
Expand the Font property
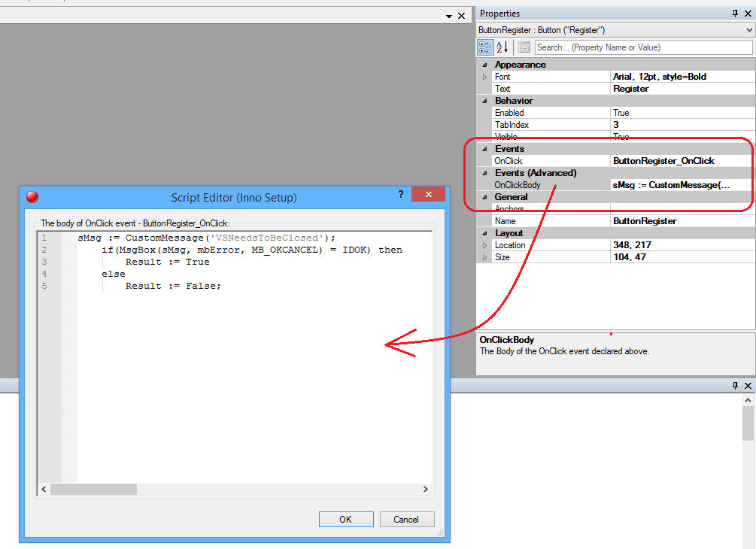484,77
